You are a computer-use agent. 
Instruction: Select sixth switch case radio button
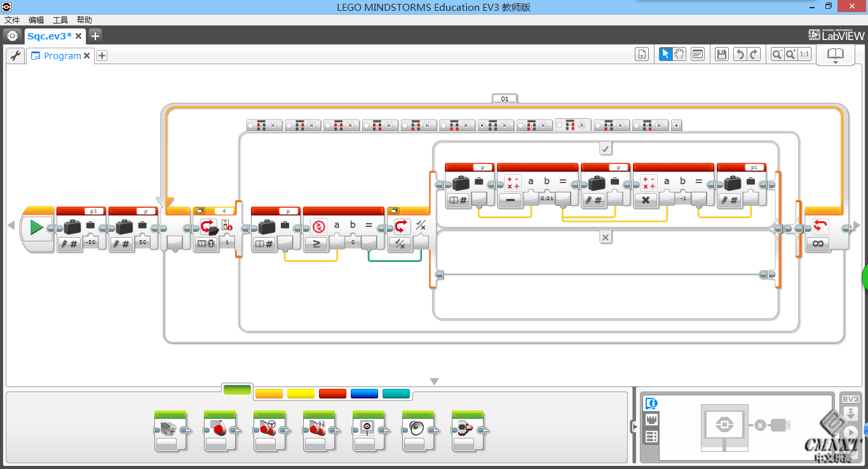[445, 126]
